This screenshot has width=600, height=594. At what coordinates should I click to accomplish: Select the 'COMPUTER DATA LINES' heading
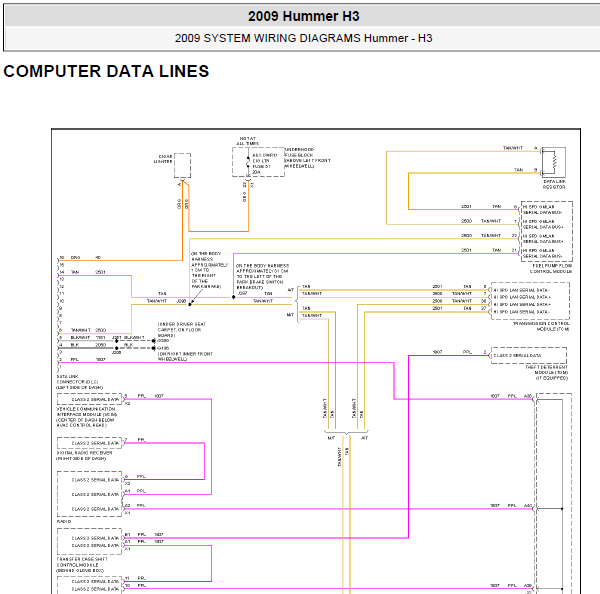106,71
